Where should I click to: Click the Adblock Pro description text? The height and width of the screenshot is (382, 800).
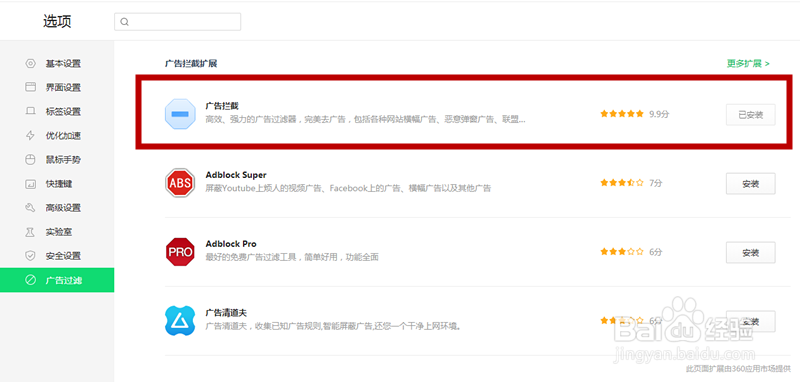click(x=292, y=257)
